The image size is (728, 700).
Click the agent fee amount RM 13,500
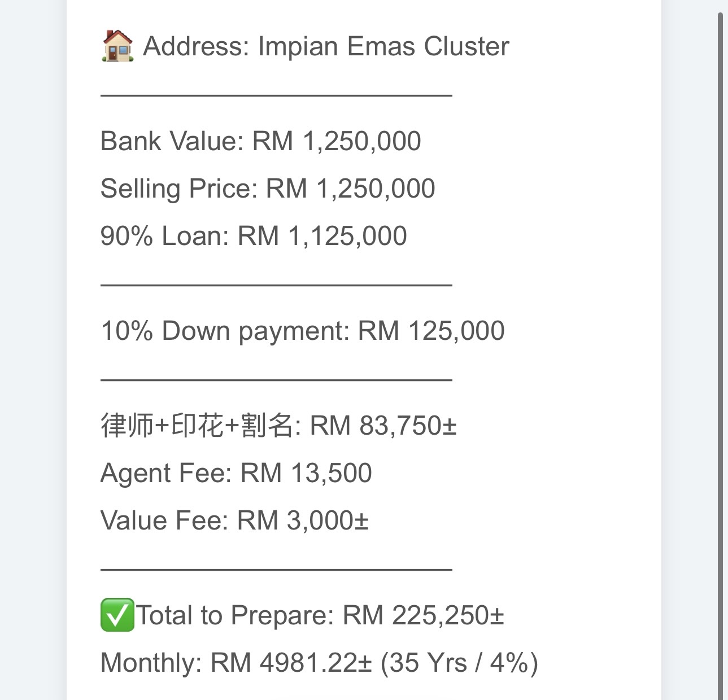tap(306, 473)
